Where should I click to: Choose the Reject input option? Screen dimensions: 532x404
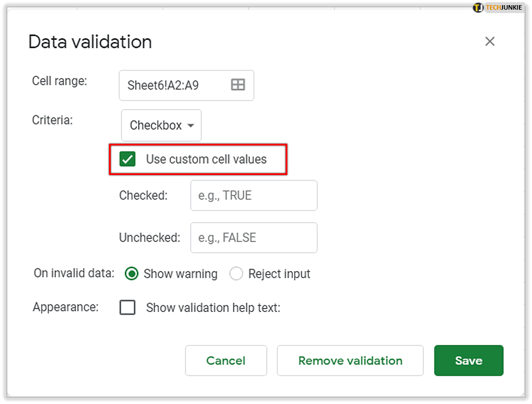[236, 274]
